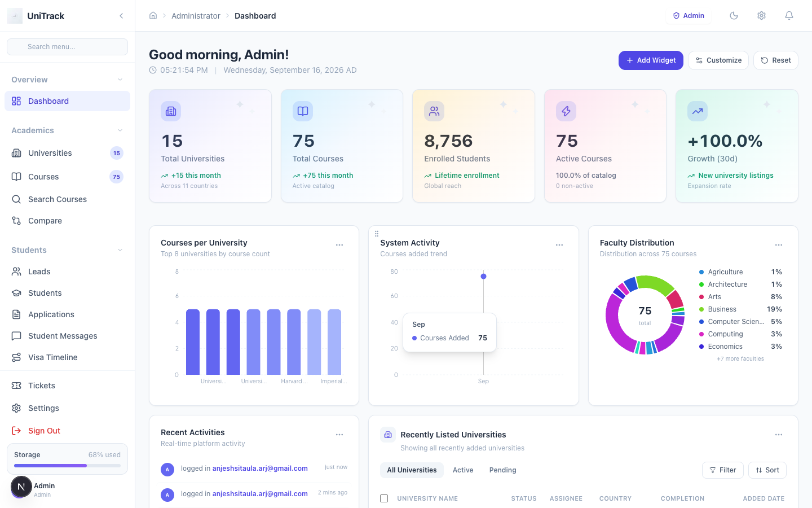The width and height of the screenshot is (812, 508).
Task: Open the Filter dropdown
Action: pos(723,470)
